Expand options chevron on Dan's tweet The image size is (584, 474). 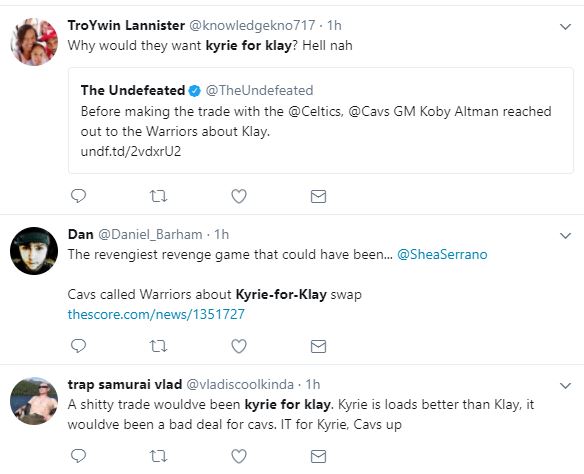(565, 236)
